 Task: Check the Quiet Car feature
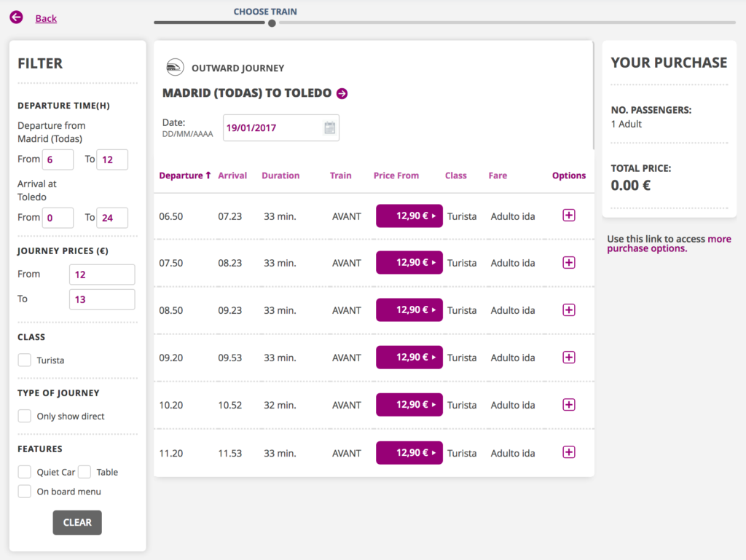(x=24, y=472)
